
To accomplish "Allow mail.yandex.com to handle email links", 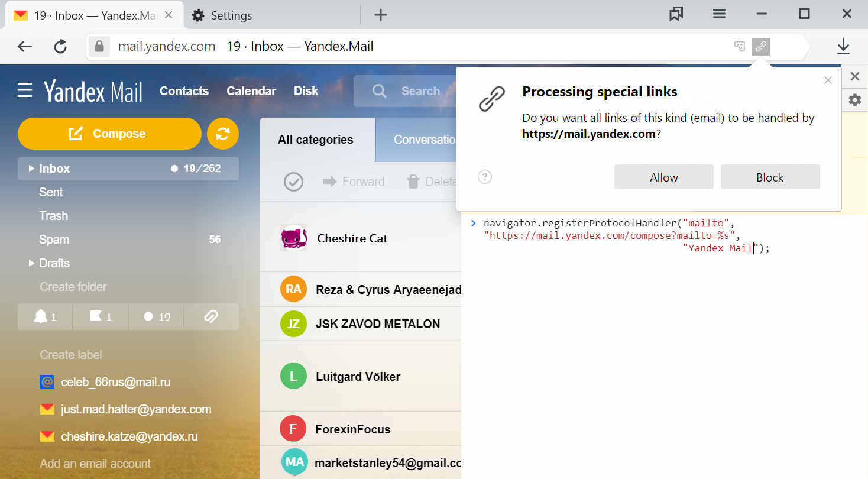I will point(664,177).
